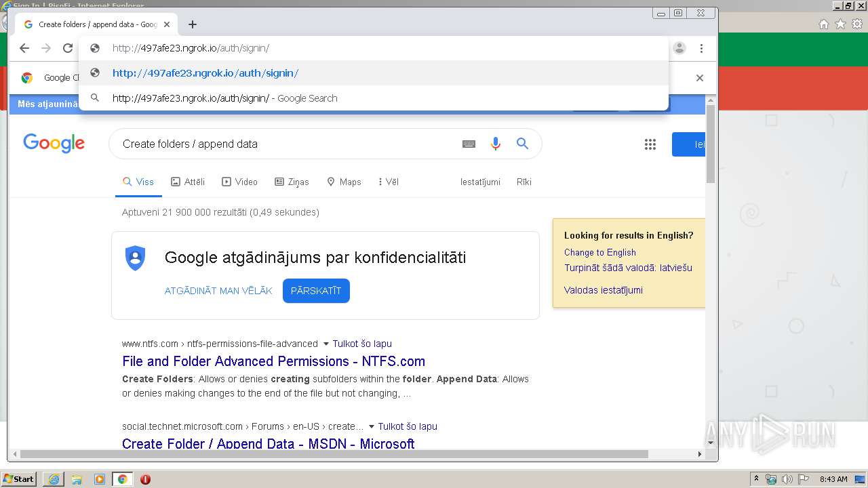Screen dimensions: 868x488
Task: Open the Windows Start menu
Action: pos(18,479)
